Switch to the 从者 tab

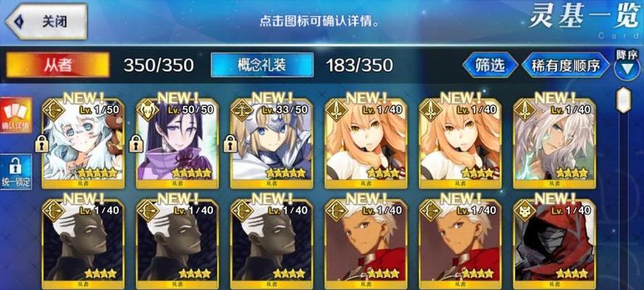coord(58,65)
